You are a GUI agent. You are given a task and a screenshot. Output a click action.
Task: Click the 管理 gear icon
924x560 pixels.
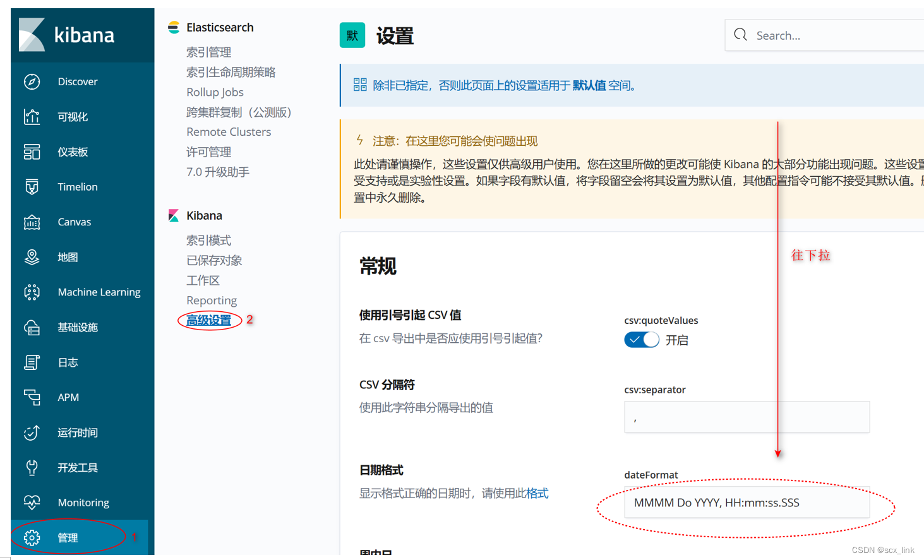pyautogui.click(x=32, y=538)
